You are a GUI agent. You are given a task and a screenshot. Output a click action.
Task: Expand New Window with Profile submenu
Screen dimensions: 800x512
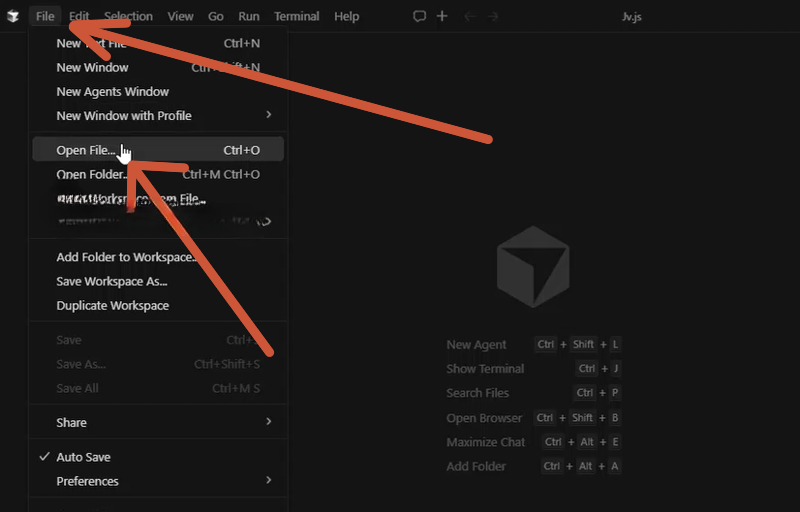(158, 116)
